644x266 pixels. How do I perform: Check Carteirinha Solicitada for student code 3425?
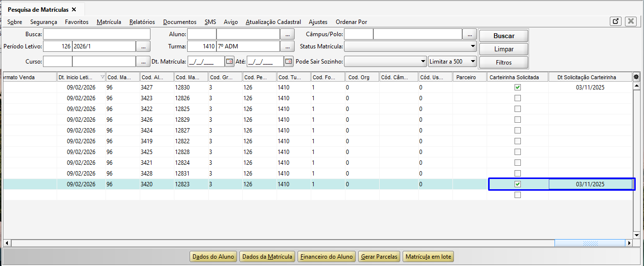518,152
